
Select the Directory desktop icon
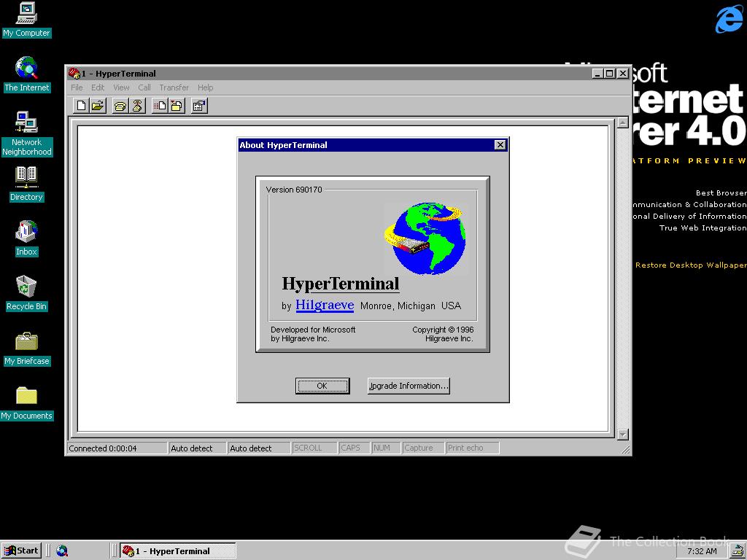[26, 184]
